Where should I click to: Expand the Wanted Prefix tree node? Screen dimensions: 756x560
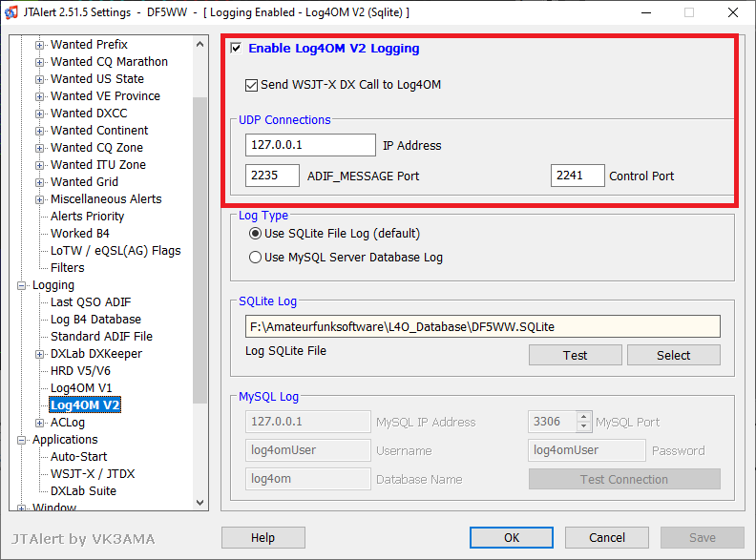(x=39, y=45)
